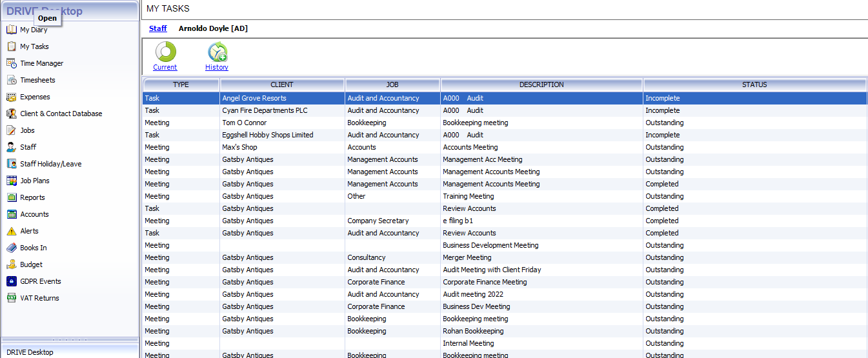Click the Client & Contact Database label
868x358 pixels.
[61, 114]
